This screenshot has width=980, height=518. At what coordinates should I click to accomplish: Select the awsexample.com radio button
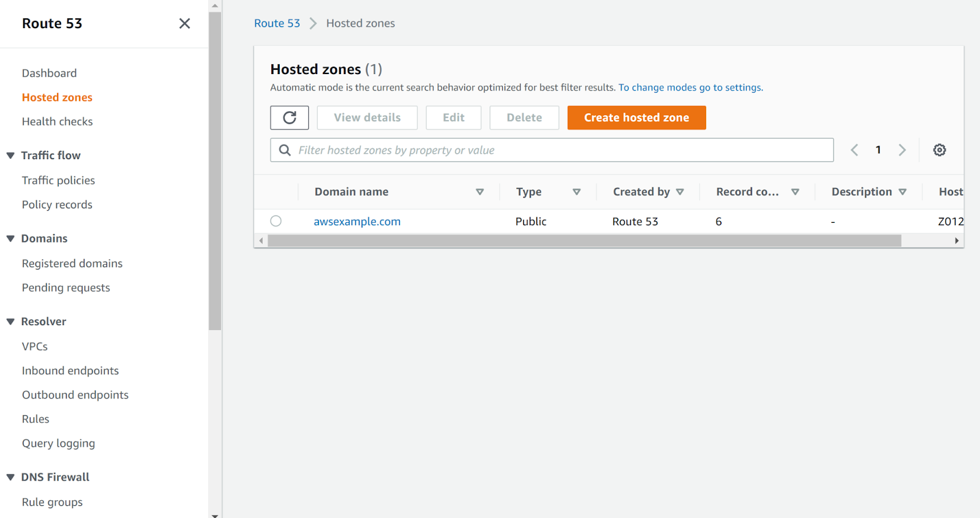(x=276, y=221)
